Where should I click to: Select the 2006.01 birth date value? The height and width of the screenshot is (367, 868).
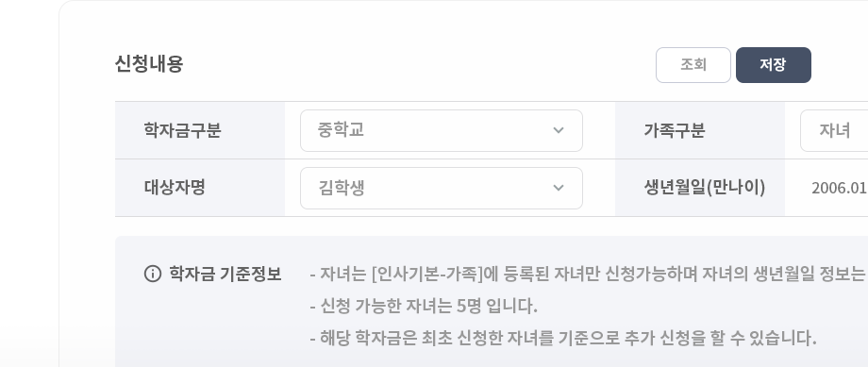[839, 188]
